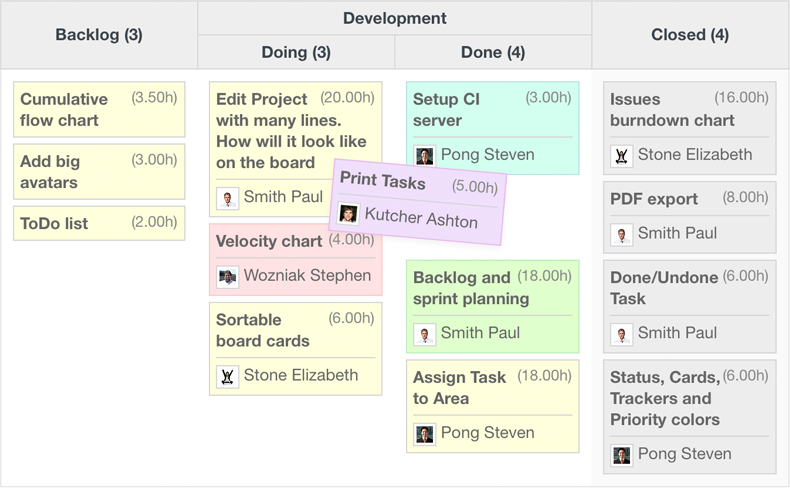790x488 pixels.
Task: Select the Done (4) column header
Action: (x=493, y=52)
